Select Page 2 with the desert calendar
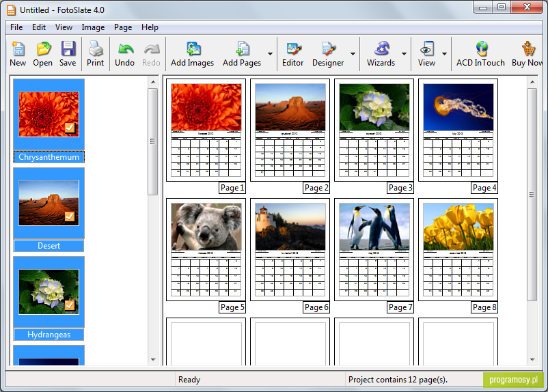Viewport: 548px width, 392px height. tap(290, 130)
